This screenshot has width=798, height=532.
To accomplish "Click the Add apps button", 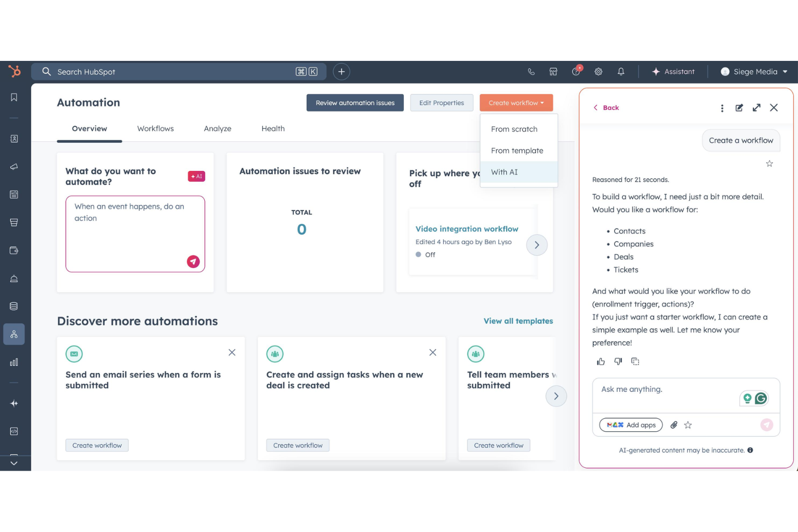I will (631, 425).
